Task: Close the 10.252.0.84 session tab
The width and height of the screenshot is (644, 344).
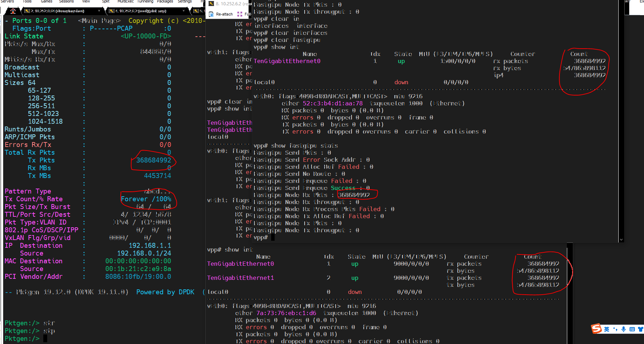Action: tap(99, 11)
